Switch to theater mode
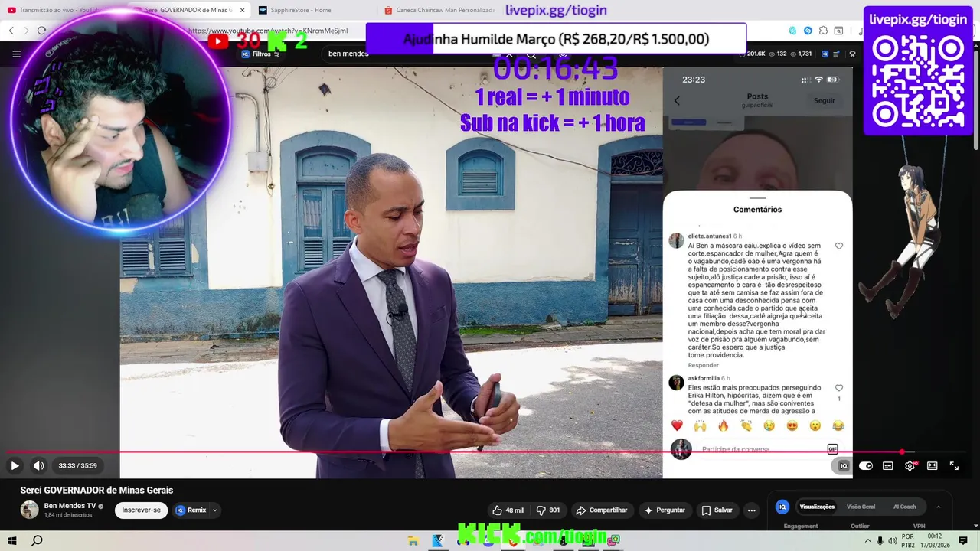 [x=933, y=465]
